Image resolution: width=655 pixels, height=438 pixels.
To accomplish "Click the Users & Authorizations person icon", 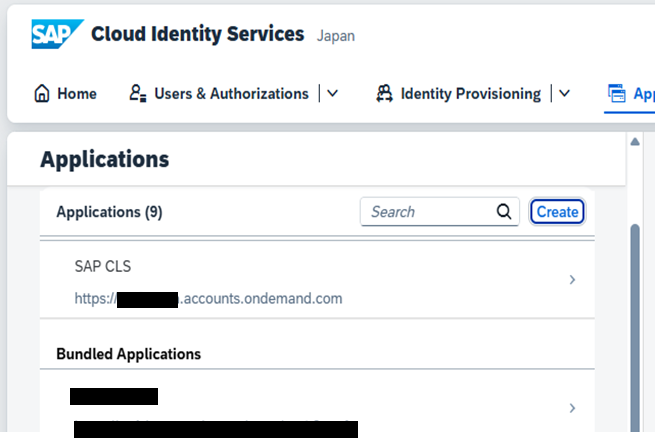I will (x=138, y=94).
